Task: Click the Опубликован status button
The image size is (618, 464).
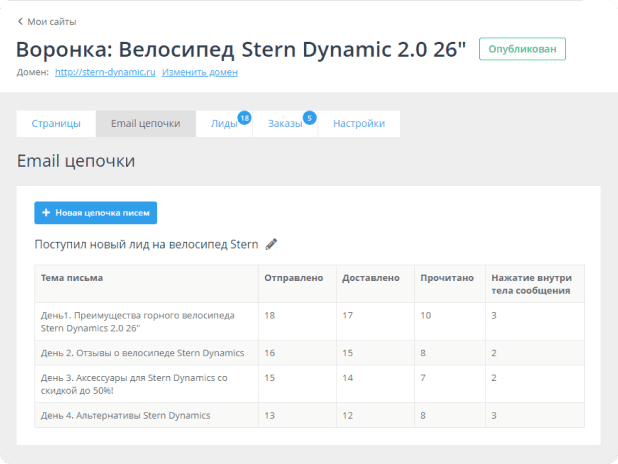Action: point(522,49)
